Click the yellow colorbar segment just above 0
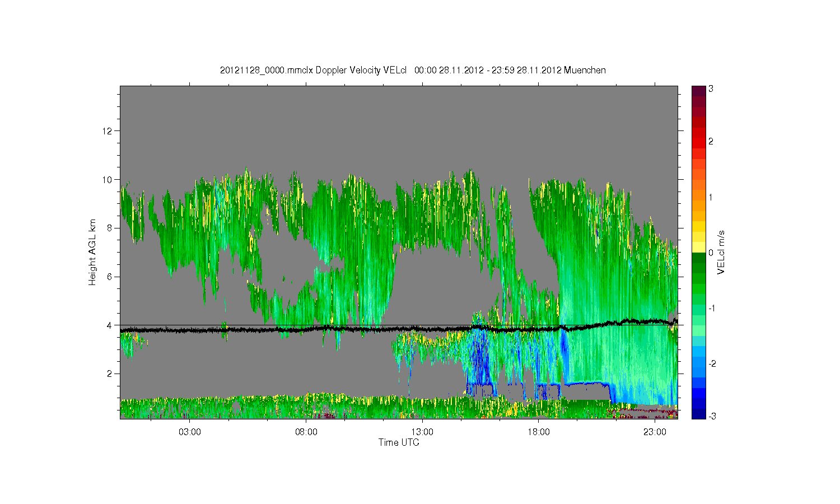Screen dimensions: 840x504 (698, 247)
